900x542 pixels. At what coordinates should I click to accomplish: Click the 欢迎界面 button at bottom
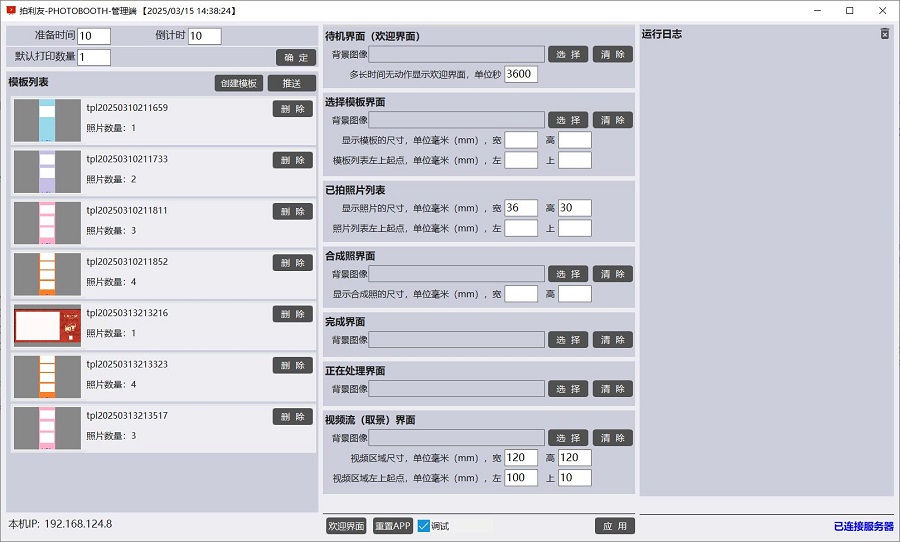[346, 526]
